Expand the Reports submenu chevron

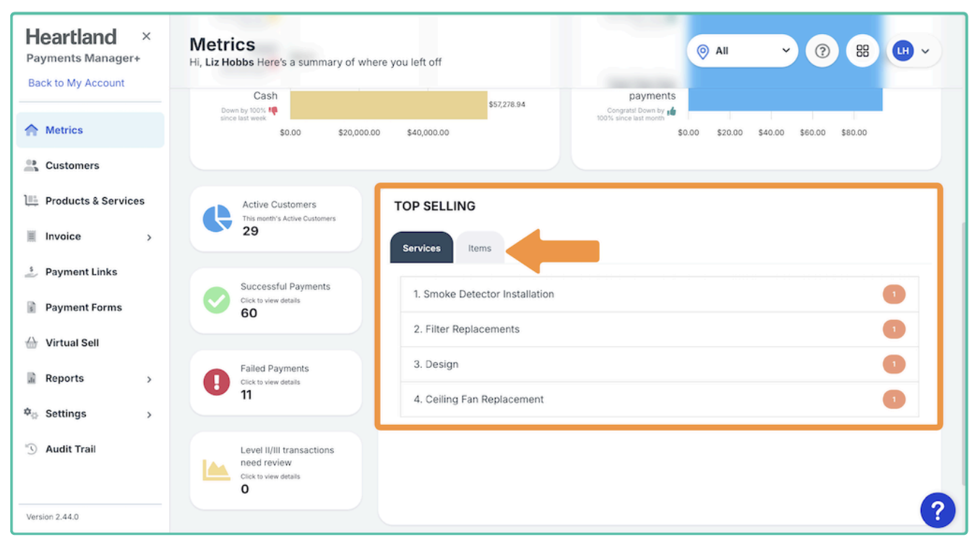coord(150,379)
